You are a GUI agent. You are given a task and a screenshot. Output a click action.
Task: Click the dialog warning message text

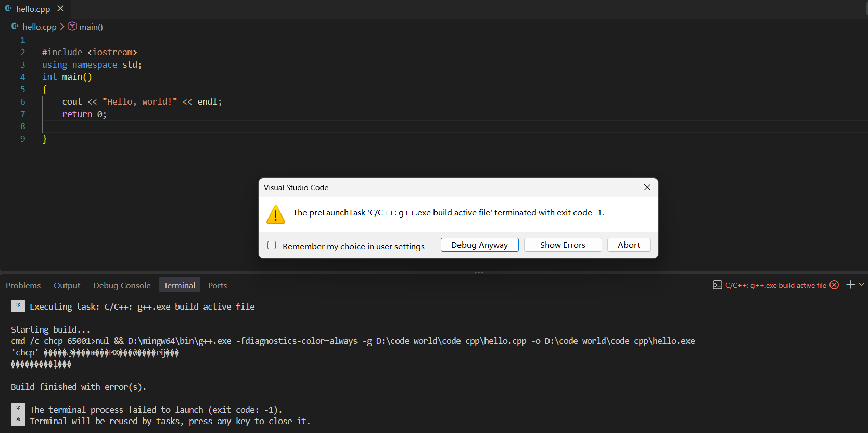pyautogui.click(x=448, y=212)
